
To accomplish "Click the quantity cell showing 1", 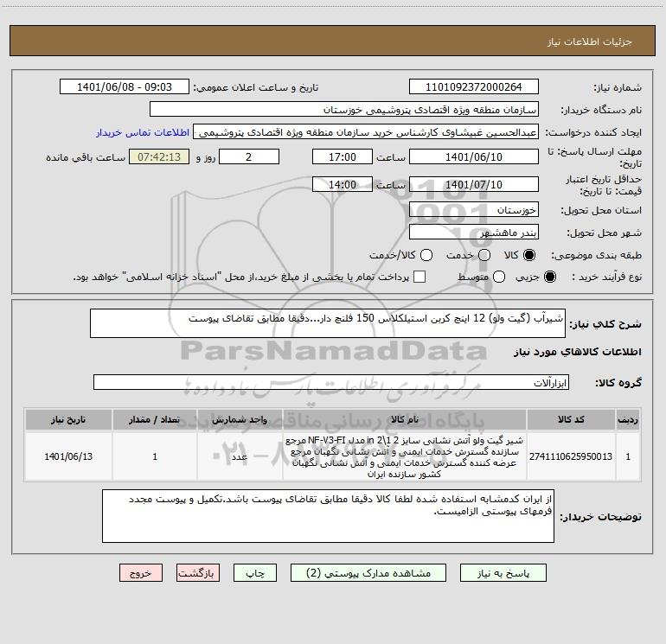I will [x=155, y=456].
